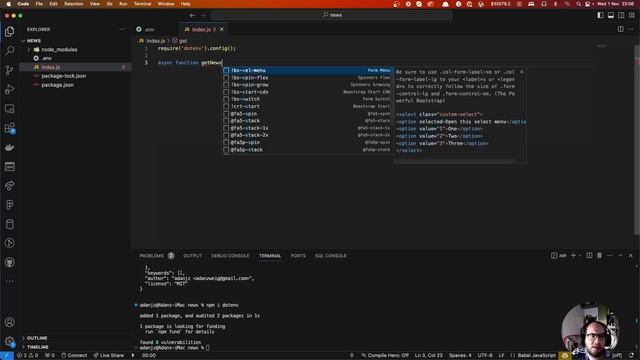
Task: Open the customize layout button
Action: click(x=631, y=15)
